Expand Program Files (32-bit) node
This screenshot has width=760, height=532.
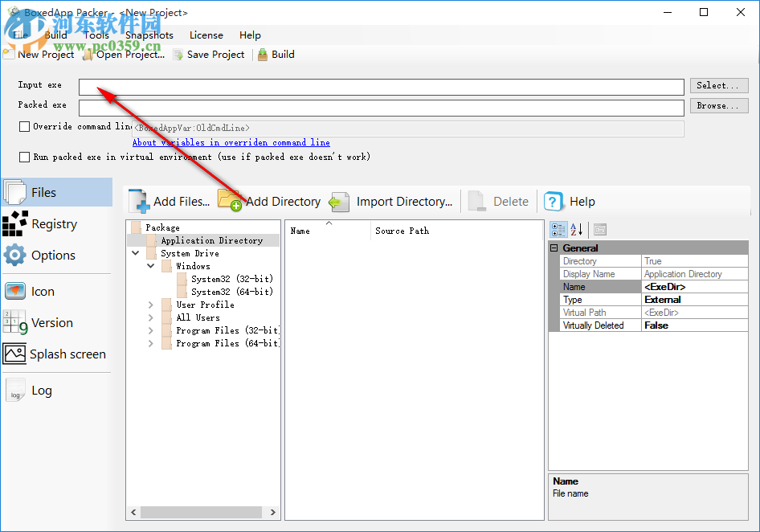(x=151, y=330)
